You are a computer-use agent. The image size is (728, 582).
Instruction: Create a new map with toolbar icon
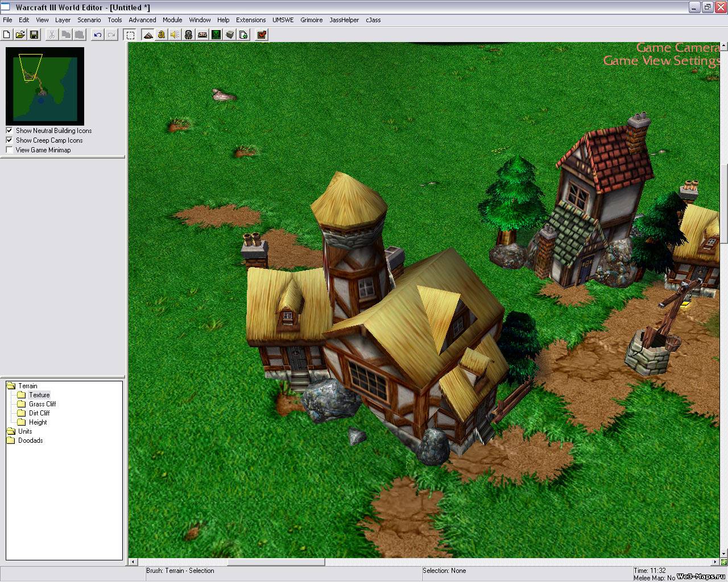tap(7, 35)
